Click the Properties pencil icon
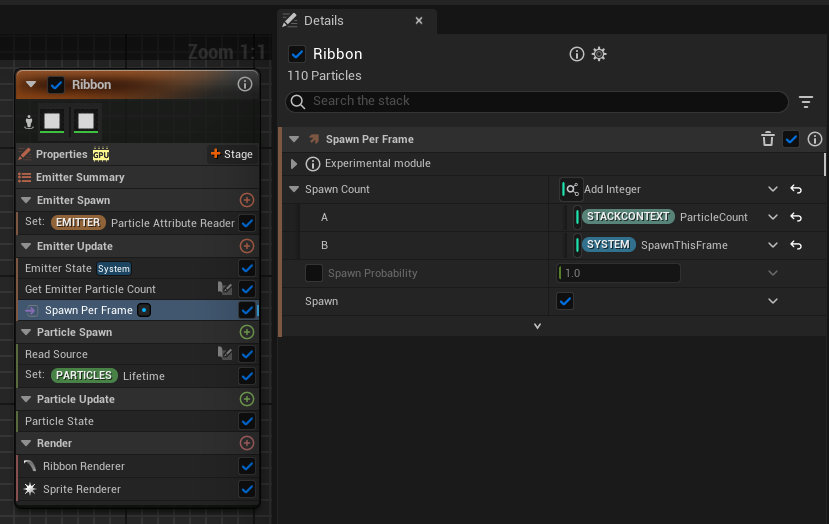 click(24, 154)
